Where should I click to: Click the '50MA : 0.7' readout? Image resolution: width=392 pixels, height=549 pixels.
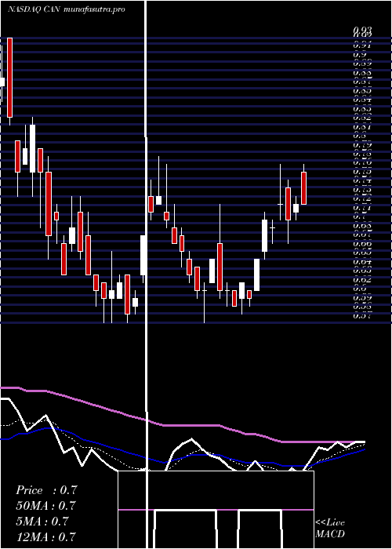pos(46,506)
